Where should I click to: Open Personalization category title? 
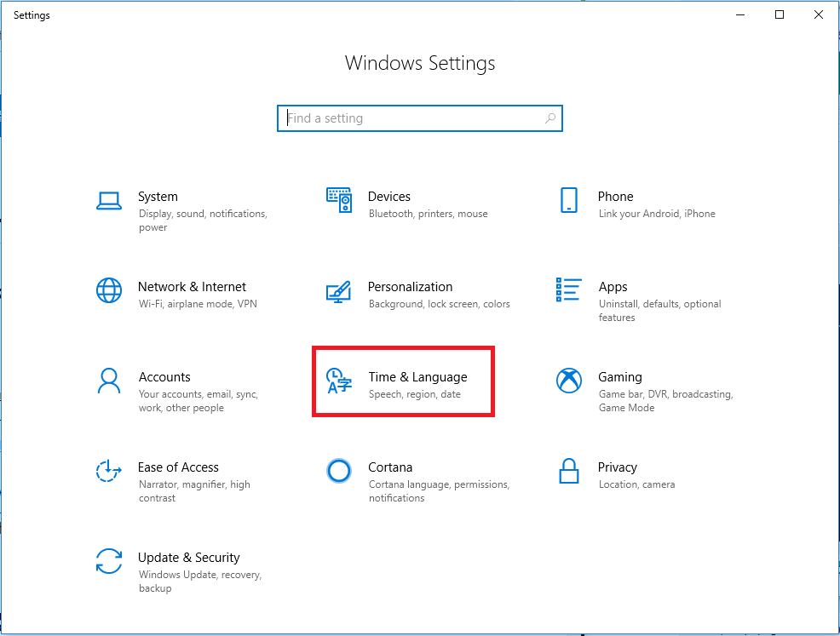click(x=411, y=287)
